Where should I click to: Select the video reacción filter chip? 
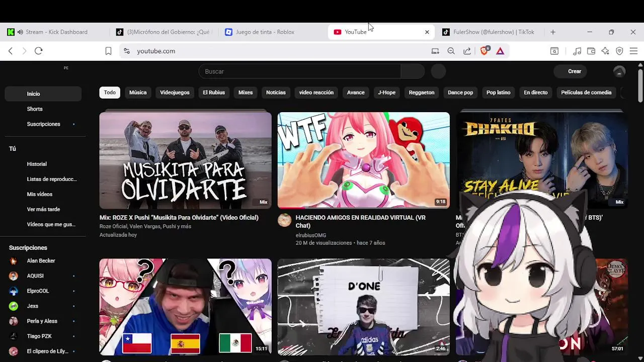(316, 93)
